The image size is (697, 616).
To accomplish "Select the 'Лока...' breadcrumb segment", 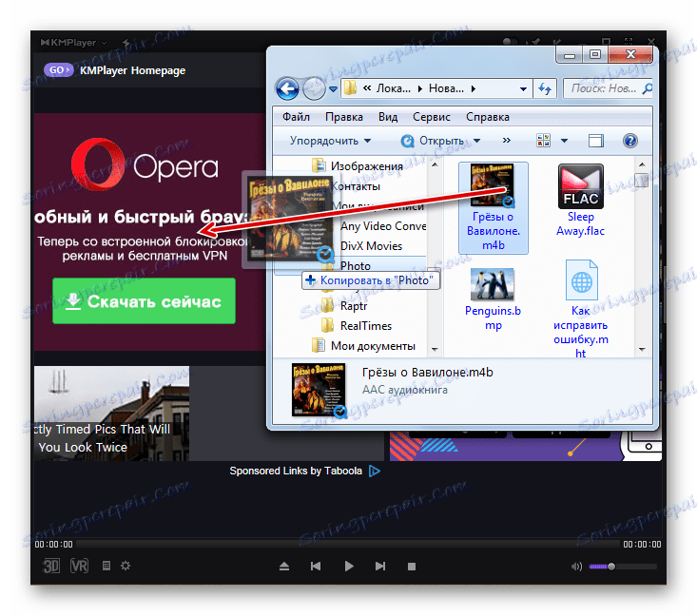I will [x=393, y=88].
